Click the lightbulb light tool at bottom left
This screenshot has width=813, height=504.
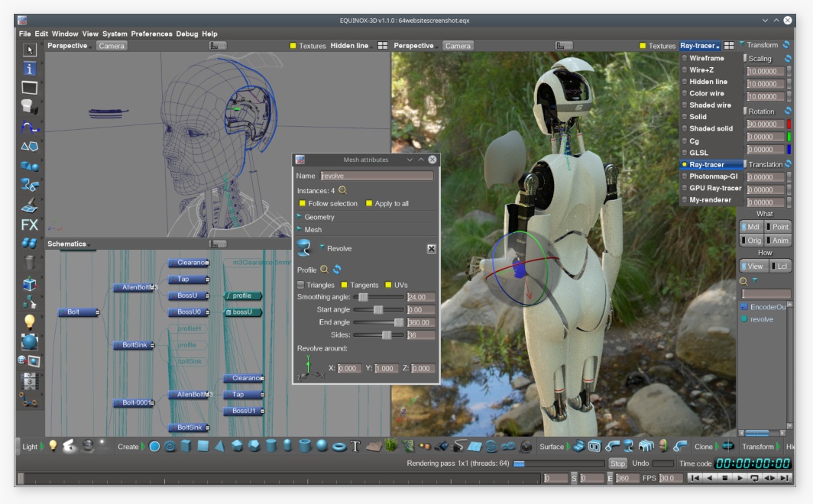click(51, 447)
